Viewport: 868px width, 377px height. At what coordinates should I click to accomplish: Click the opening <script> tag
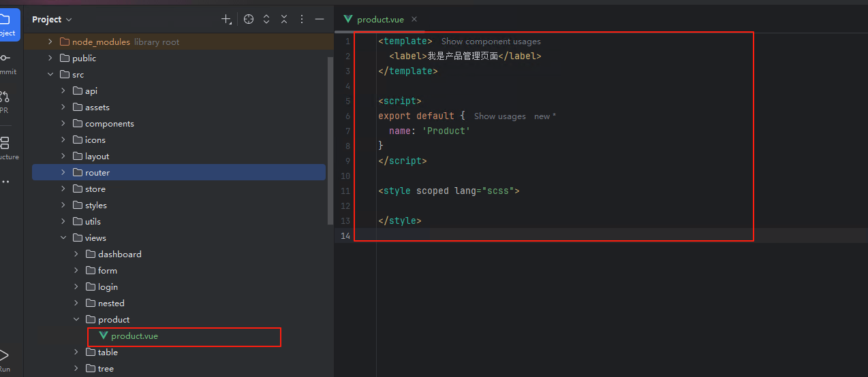400,101
